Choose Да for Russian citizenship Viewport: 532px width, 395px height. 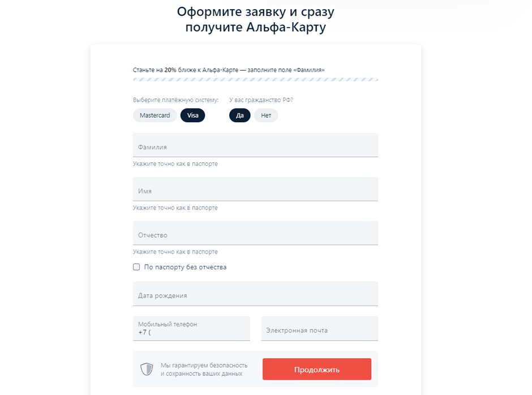coord(239,115)
